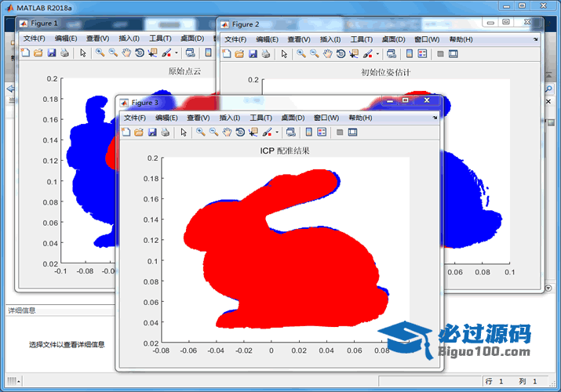Open 工具(T) menu in Figure 3
This screenshot has width=561, height=392.
click(x=260, y=118)
